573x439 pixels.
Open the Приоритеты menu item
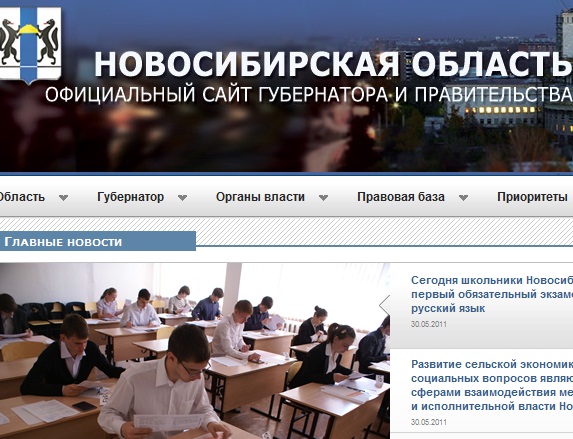point(532,197)
